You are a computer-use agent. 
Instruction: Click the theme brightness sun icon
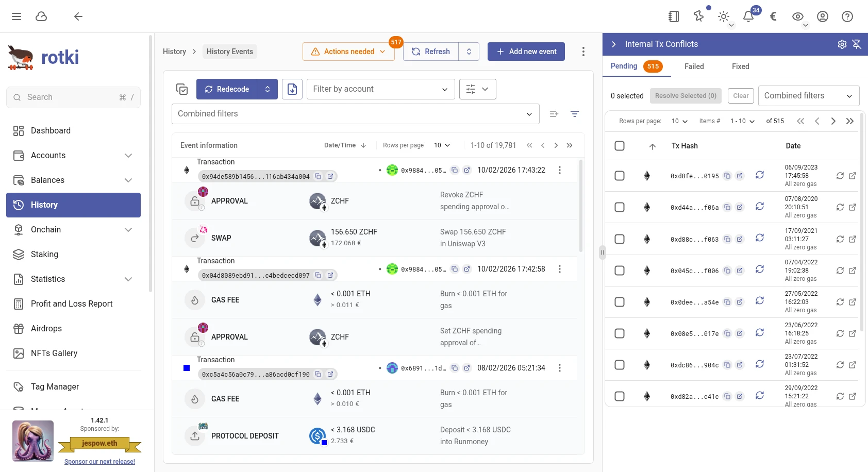(x=724, y=16)
